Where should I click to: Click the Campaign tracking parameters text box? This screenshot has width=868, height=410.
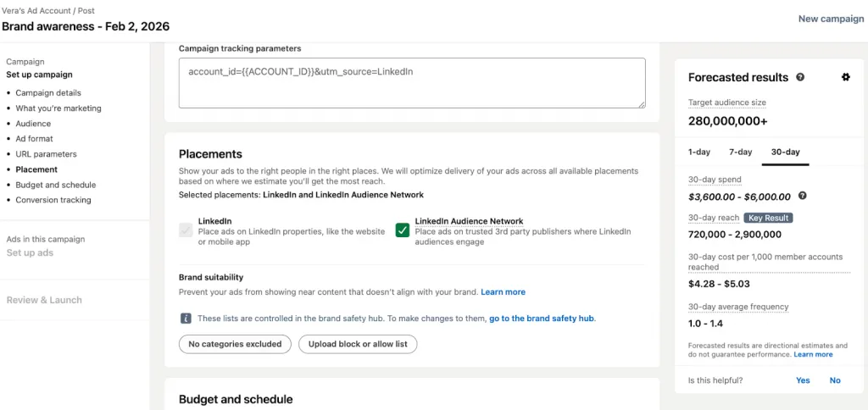[412, 83]
